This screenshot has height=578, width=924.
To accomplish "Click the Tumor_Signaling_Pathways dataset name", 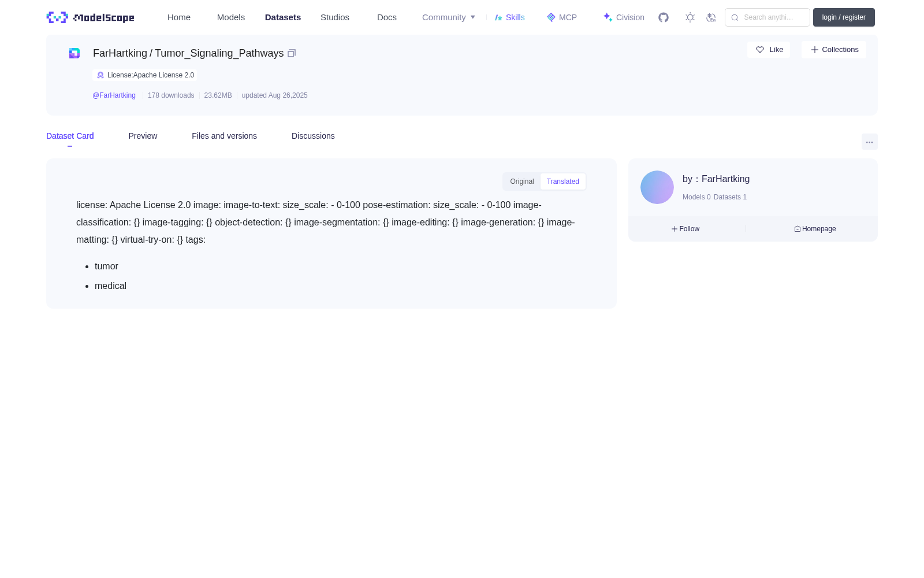I will (219, 53).
